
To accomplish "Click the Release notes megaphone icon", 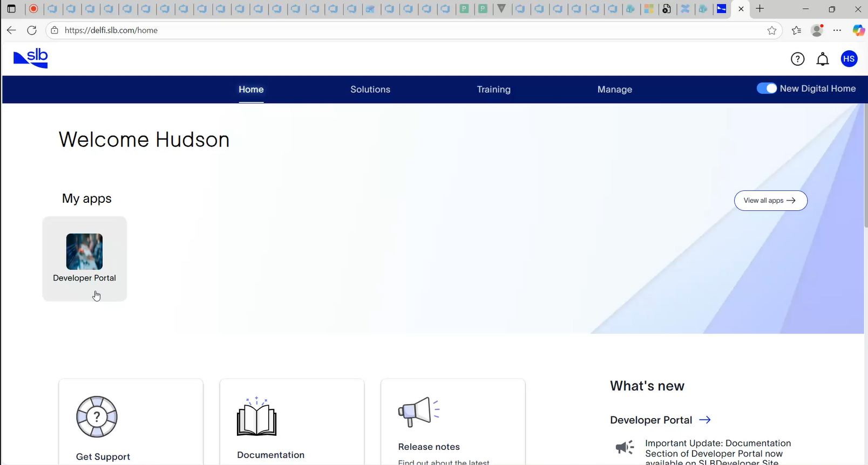I will pyautogui.click(x=419, y=412).
